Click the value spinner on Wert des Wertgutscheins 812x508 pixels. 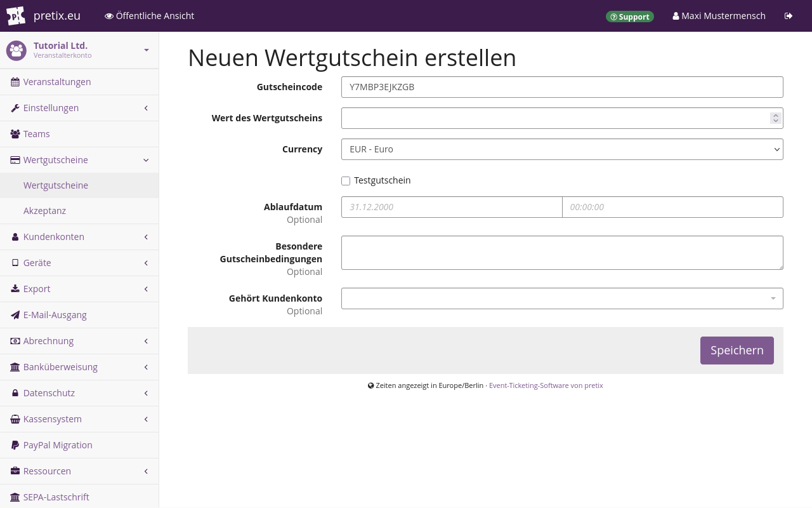point(775,118)
